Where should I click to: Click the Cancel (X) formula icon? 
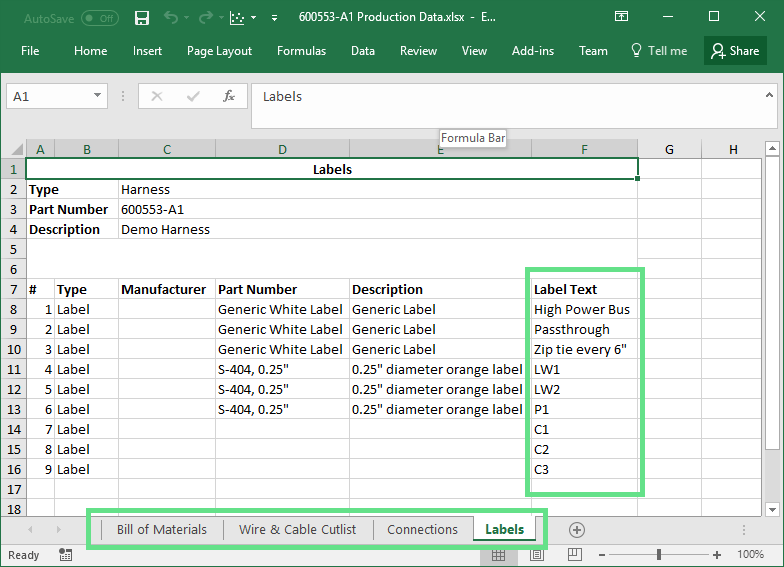point(156,96)
